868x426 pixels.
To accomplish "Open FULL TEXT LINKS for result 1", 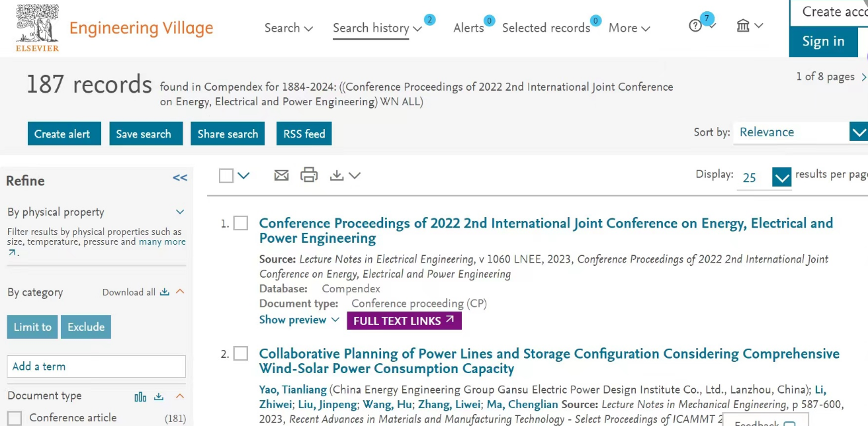I will [x=404, y=321].
